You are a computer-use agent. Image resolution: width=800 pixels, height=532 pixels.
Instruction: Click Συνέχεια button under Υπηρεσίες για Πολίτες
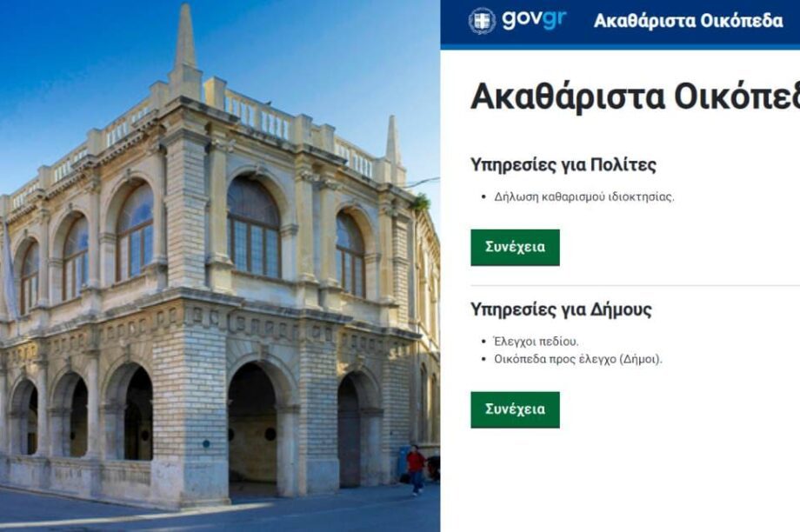pyautogui.click(x=515, y=248)
